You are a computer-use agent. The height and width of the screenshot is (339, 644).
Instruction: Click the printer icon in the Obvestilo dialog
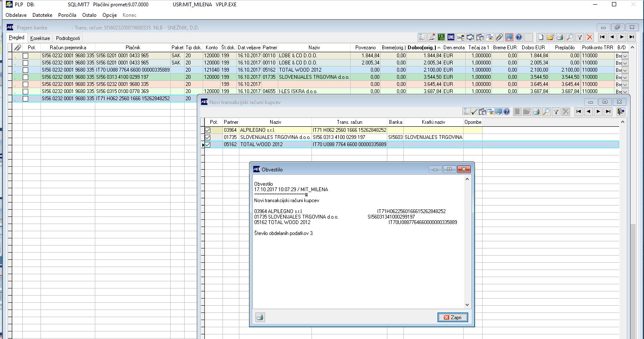pos(260,317)
